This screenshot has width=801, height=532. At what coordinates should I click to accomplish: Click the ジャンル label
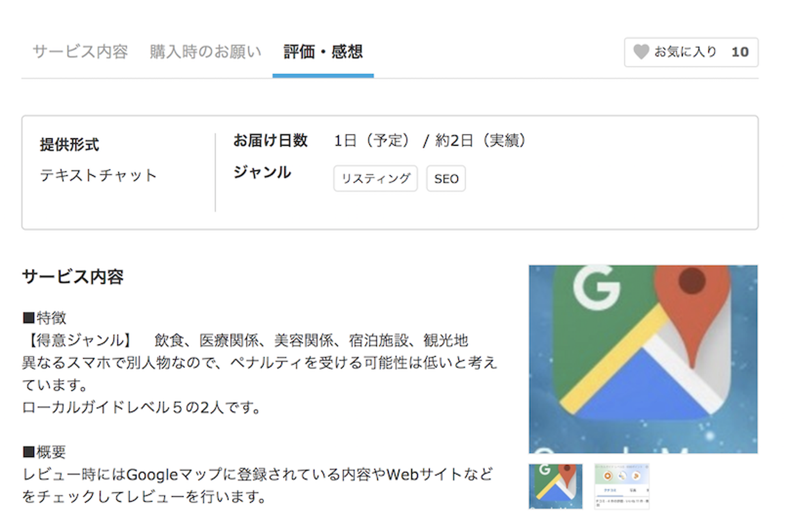262,172
